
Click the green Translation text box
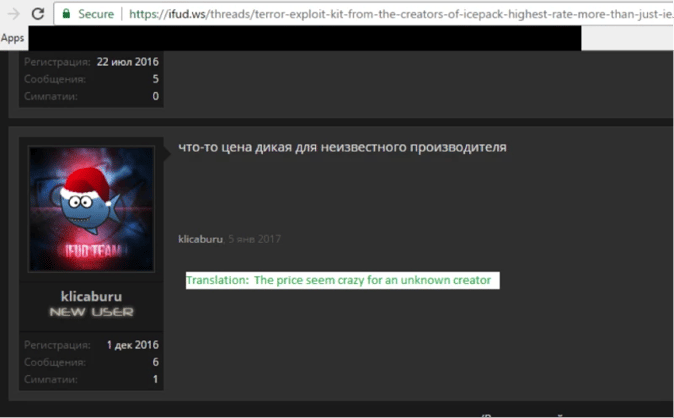(341, 280)
